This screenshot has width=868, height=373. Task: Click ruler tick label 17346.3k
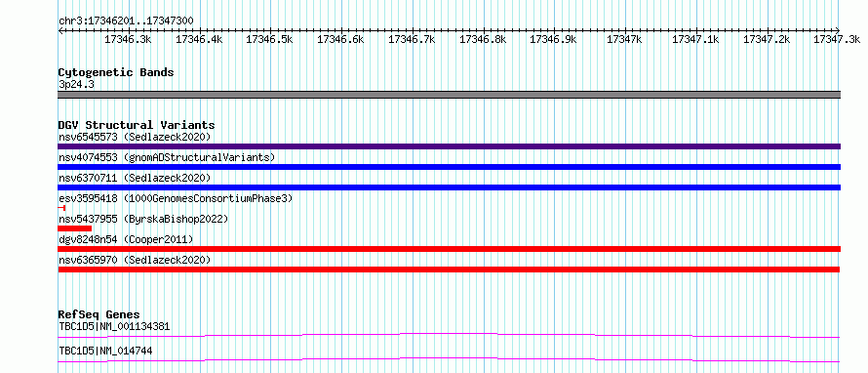128,39
